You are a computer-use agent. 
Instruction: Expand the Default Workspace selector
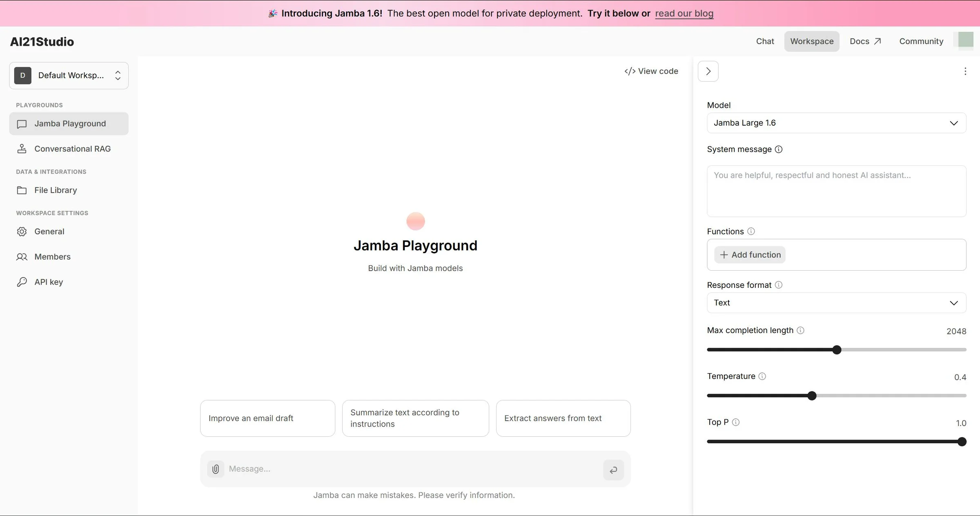pyautogui.click(x=69, y=76)
